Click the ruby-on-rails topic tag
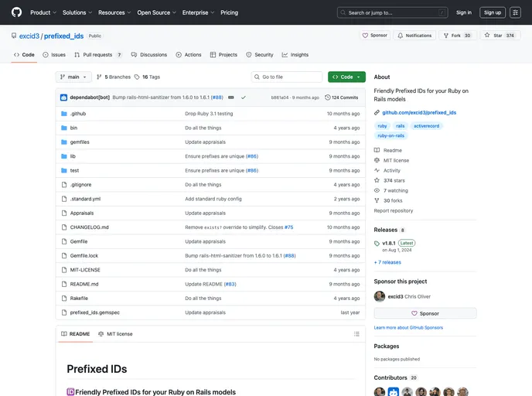This screenshot has width=532, height=396. pos(390,135)
